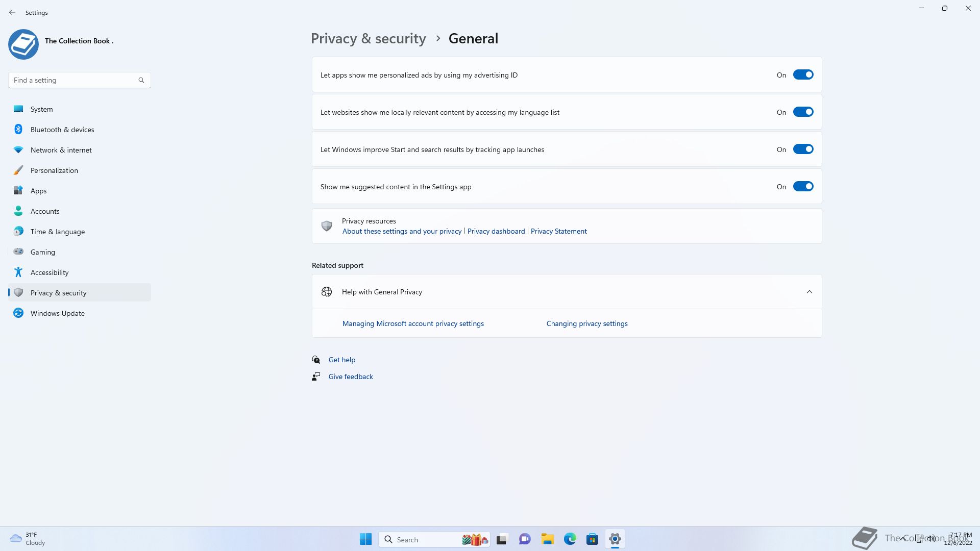Collapse the Help with General Privacy section
980x551 pixels.
coord(809,292)
